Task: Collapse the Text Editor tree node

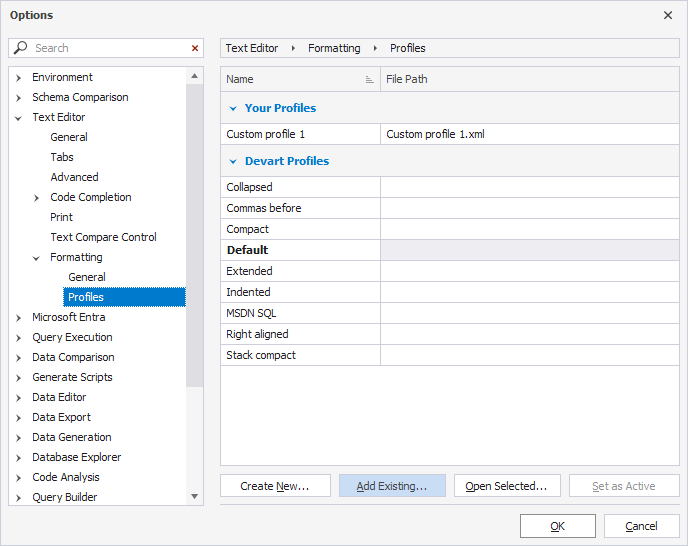Action: coord(19,117)
